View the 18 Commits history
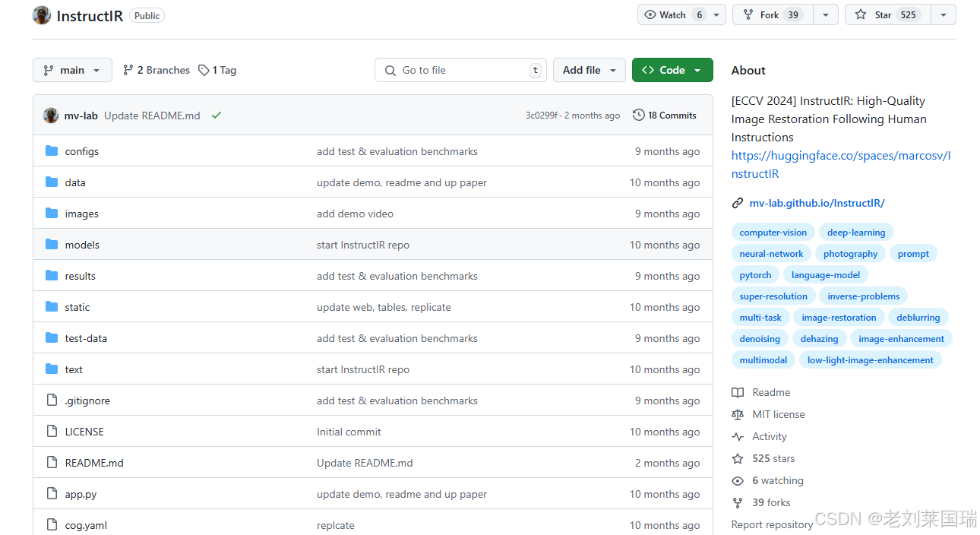The width and height of the screenshot is (980, 535). [665, 116]
